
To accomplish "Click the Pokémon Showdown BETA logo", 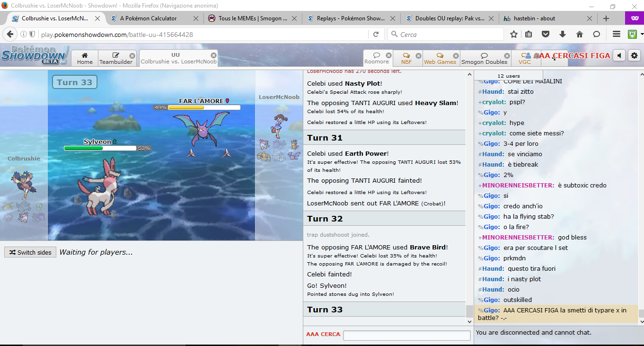I will [35, 55].
